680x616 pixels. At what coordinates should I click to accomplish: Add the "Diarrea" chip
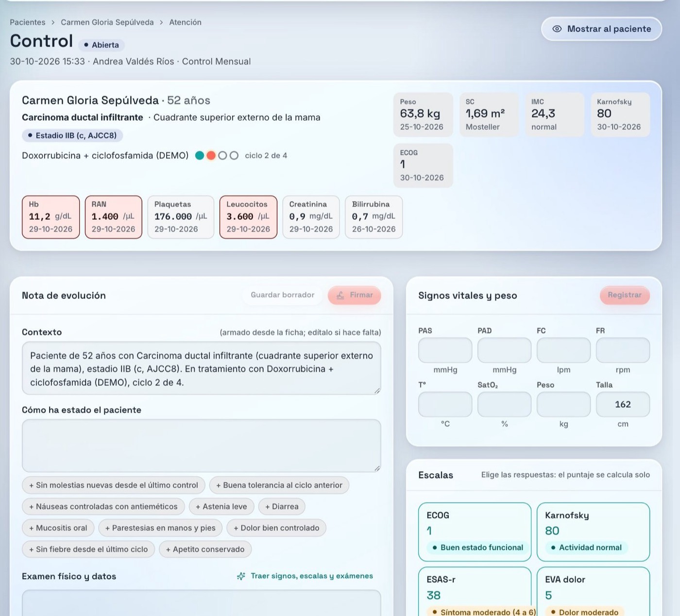pyautogui.click(x=282, y=507)
